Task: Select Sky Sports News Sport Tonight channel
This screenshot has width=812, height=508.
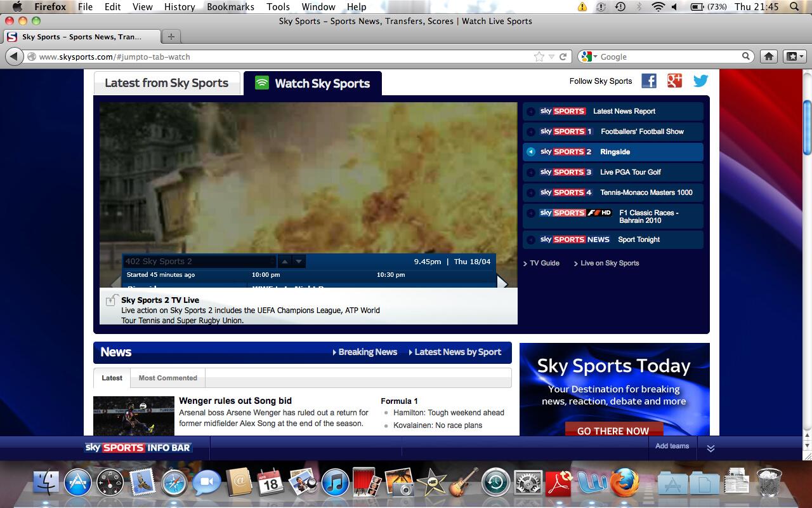Action: click(x=613, y=239)
